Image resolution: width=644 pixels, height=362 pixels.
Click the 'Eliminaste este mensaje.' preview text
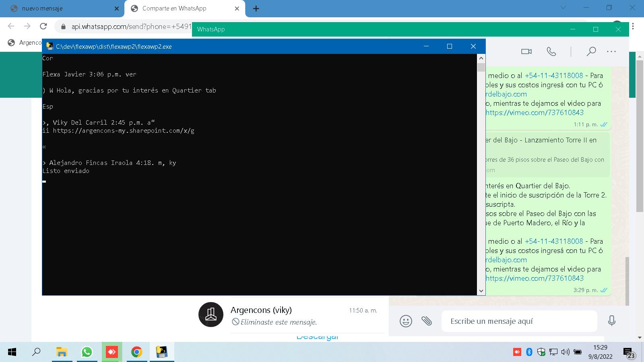tap(279, 322)
